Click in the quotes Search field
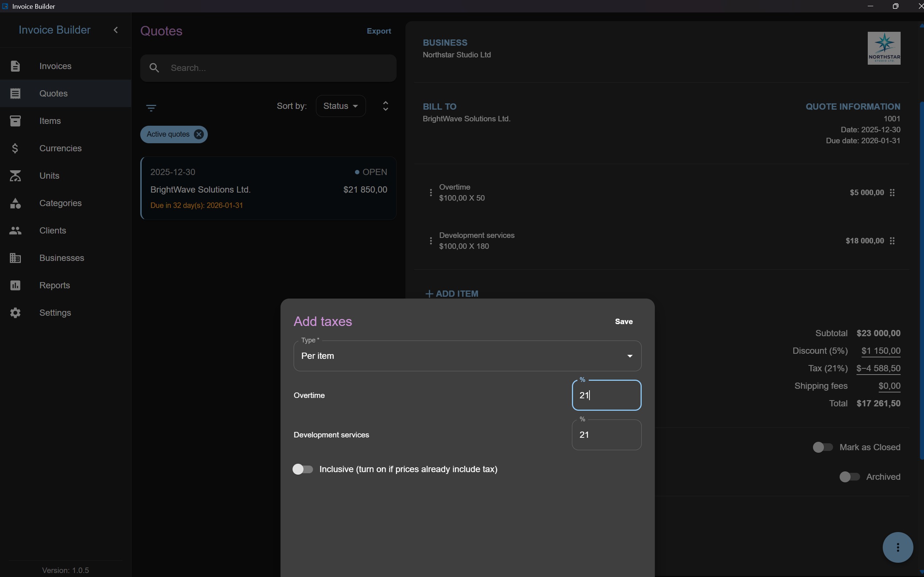Viewport: 924px width, 577px height. [268, 68]
